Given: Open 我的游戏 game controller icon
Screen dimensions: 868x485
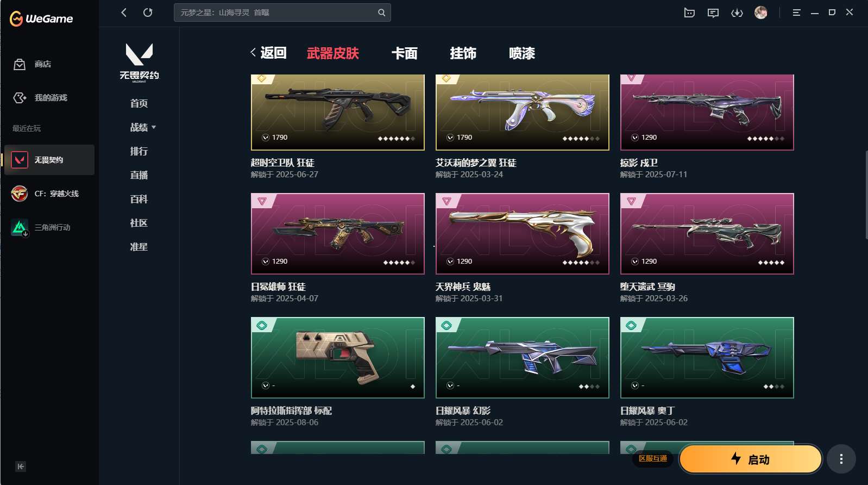Looking at the screenshot, I should (20, 98).
